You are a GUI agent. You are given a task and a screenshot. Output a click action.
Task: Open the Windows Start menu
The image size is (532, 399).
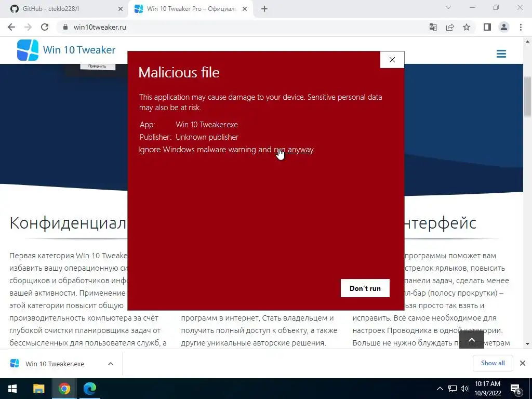pos(12,389)
